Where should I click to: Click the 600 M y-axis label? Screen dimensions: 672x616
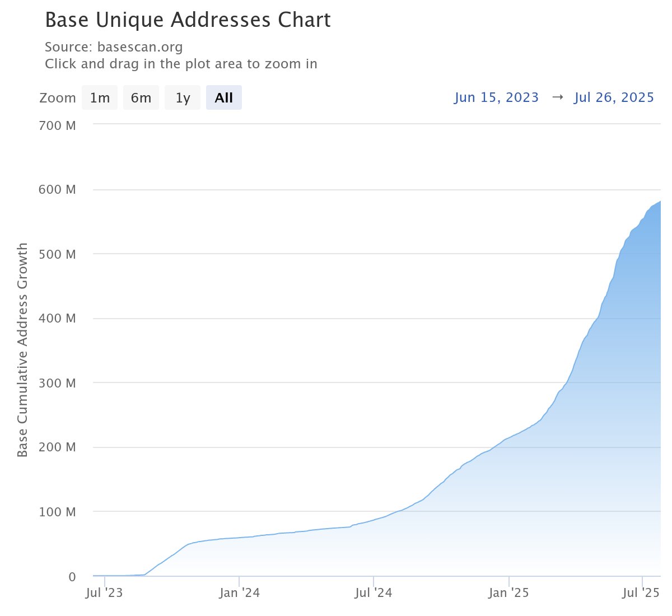[57, 190]
